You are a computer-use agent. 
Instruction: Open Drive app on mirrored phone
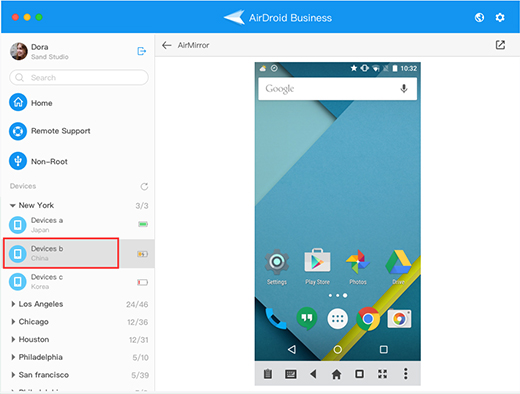[398, 267]
